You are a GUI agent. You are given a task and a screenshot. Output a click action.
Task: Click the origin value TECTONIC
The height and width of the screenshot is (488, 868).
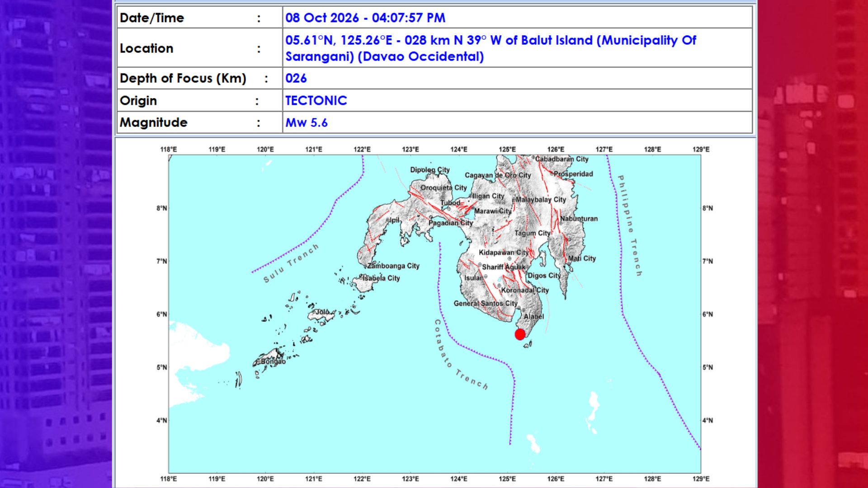(x=316, y=100)
